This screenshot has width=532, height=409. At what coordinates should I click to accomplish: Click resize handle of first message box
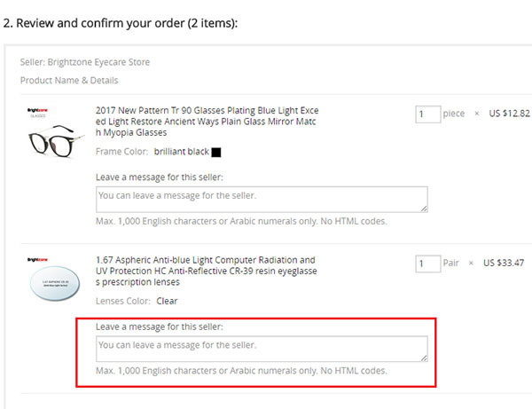424,208
